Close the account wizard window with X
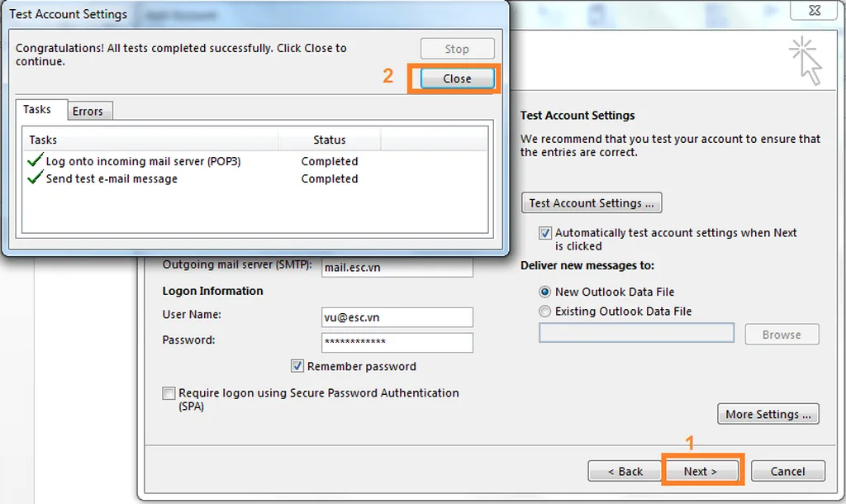Screen dimensions: 846x504 (814, 10)
